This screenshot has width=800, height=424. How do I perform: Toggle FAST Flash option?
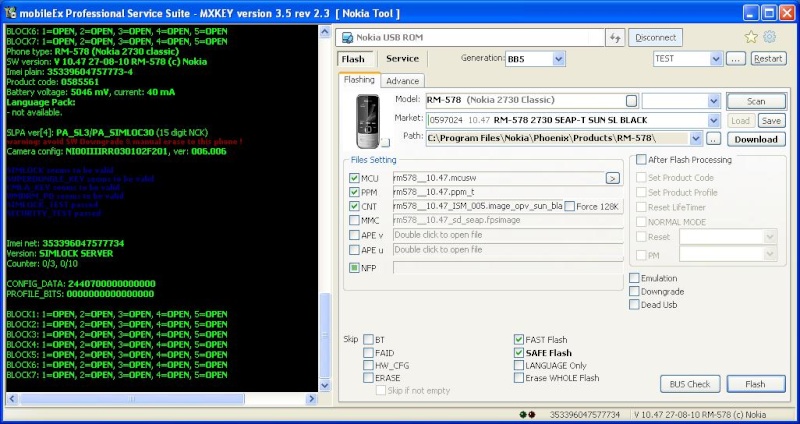click(519, 339)
